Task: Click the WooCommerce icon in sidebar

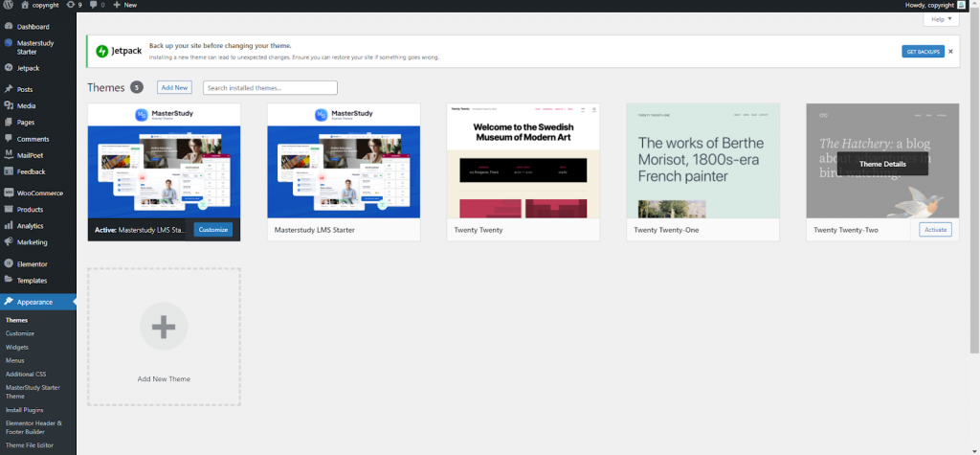Action: pos(9,193)
